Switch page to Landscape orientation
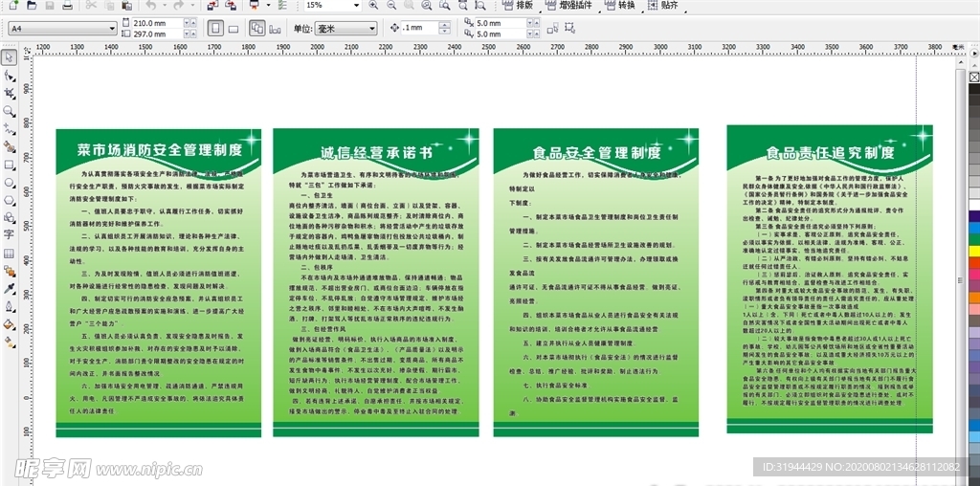 click(x=234, y=29)
